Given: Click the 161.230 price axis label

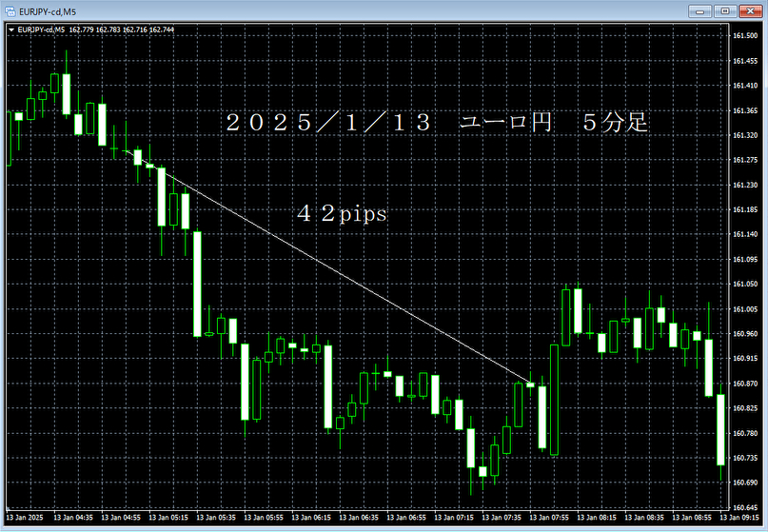Looking at the screenshot, I should point(745,186).
